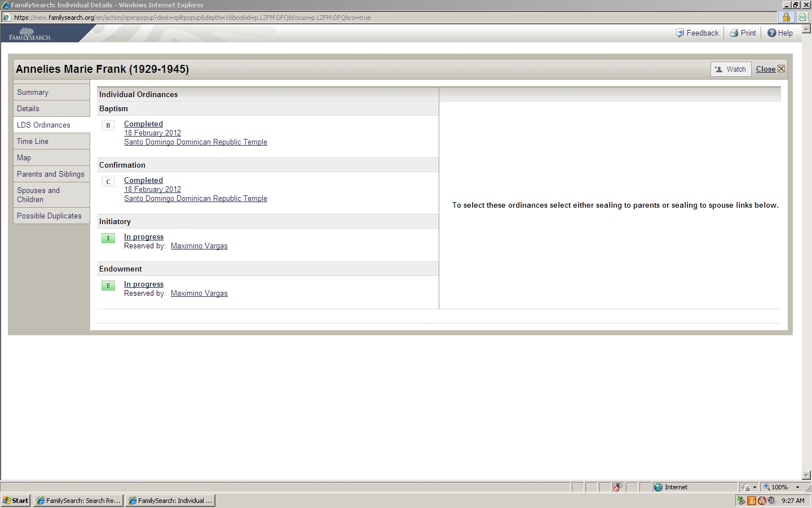
Task: Click the 9:27 AM system clock
Action: (793, 501)
